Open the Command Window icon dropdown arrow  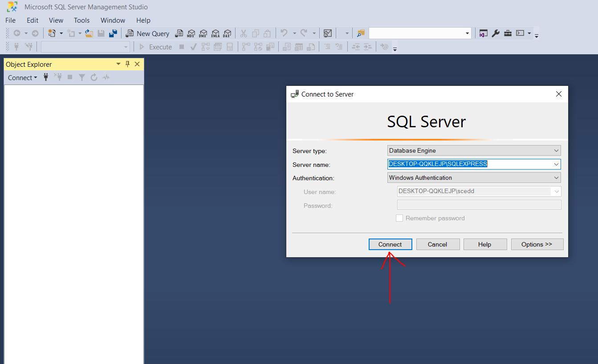(529, 33)
